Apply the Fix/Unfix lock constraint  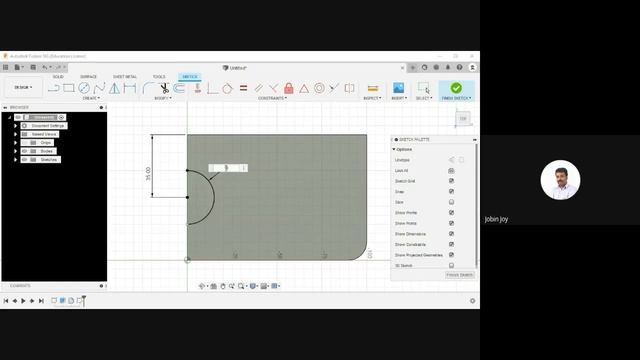coord(289,88)
